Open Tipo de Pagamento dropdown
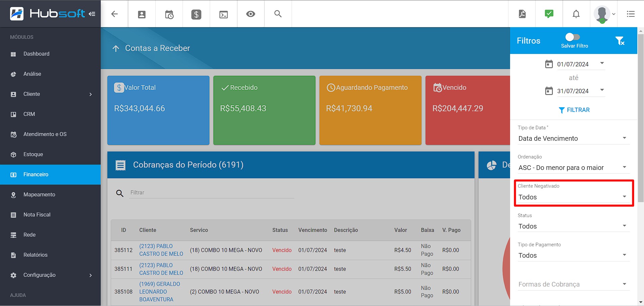This screenshot has height=306, width=644. click(573, 255)
